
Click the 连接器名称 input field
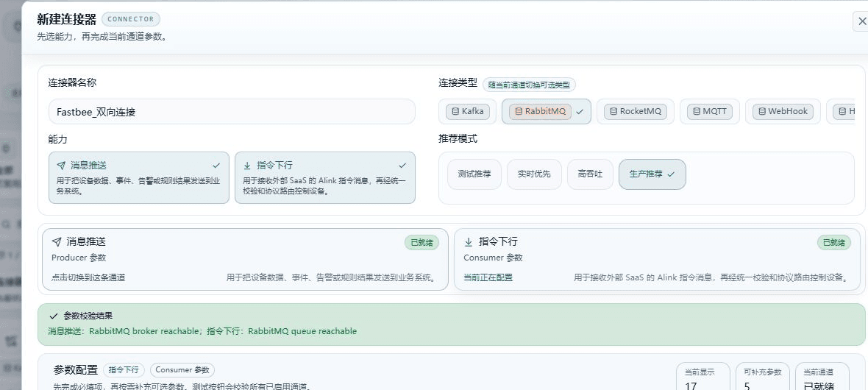pos(232,112)
